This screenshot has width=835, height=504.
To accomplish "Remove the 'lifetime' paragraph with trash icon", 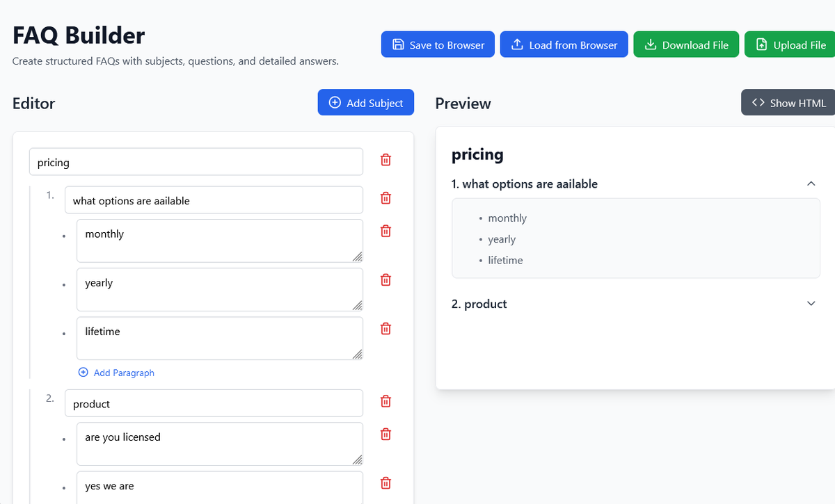I will 385,328.
